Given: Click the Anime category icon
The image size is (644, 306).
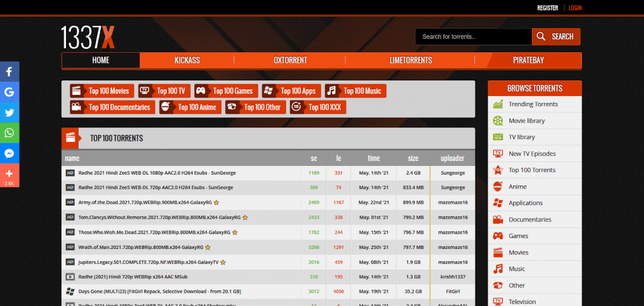Looking at the screenshot, I should coord(498,186).
